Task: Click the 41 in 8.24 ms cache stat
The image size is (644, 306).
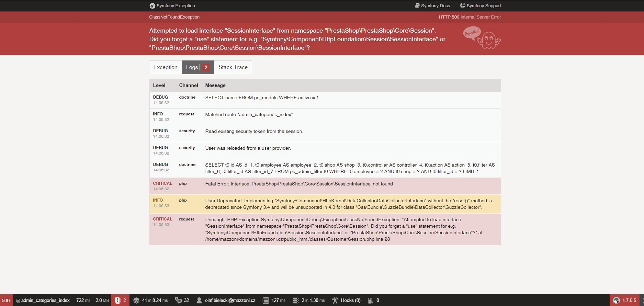Action: [155, 300]
